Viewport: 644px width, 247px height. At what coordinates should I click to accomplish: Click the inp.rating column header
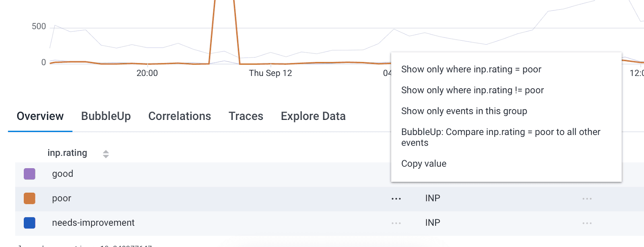click(x=67, y=153)
